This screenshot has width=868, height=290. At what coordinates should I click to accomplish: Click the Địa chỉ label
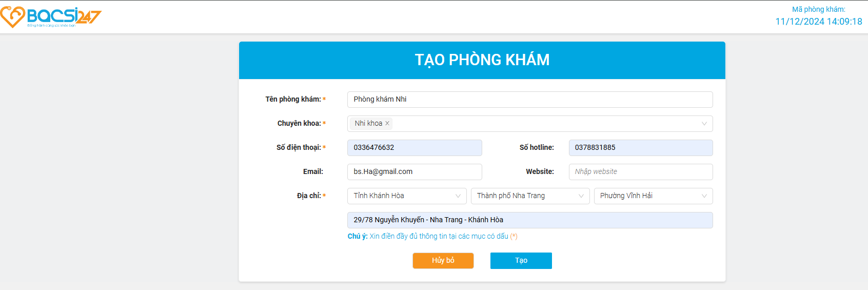pyautogui.click(x=309, y=196)
